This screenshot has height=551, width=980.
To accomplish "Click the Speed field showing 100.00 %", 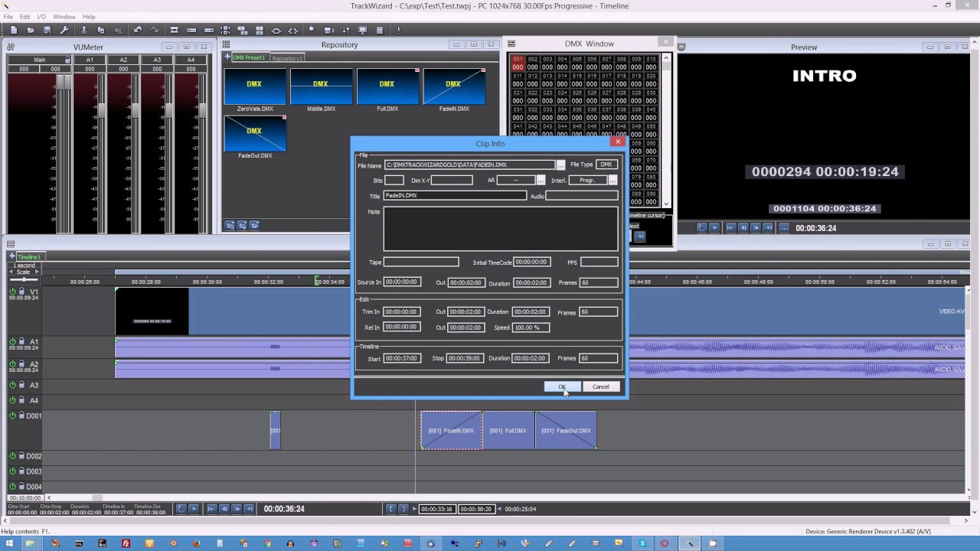I will pos(531,328).
